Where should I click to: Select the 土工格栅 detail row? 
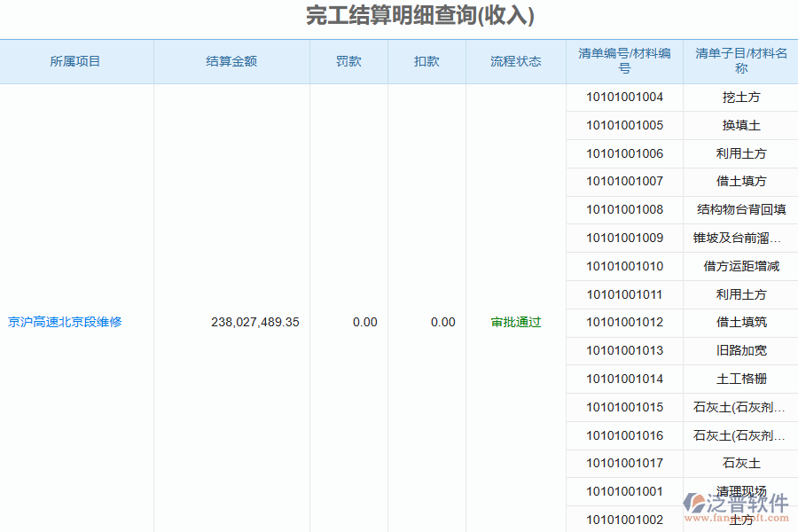(x=740, y=379)
